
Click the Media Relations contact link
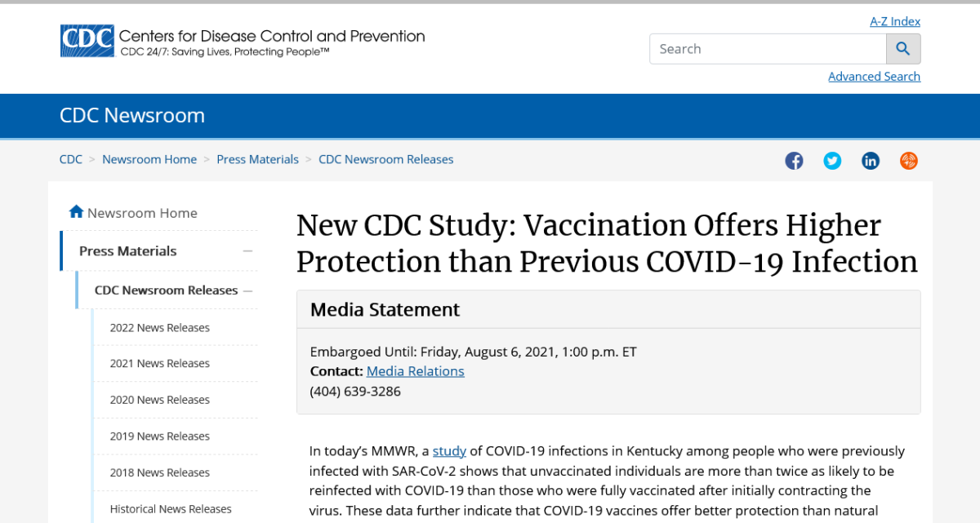415,371
